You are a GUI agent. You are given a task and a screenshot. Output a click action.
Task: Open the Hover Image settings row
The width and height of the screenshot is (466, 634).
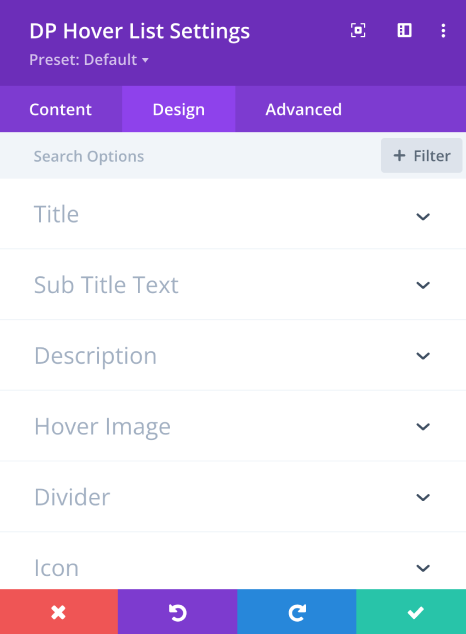point(233,426)
